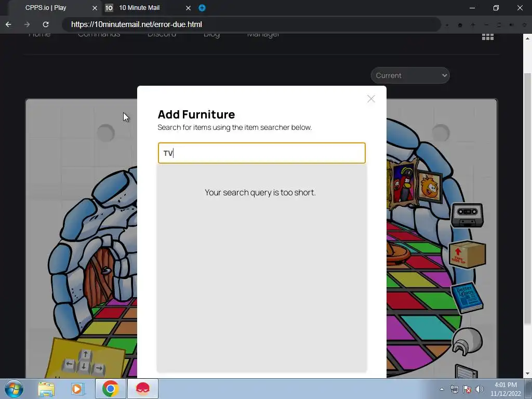Viewport: 532px width, 399px height.
Task: Switch to the red CPPS app in taskbar
Action: tap(143, 389)
